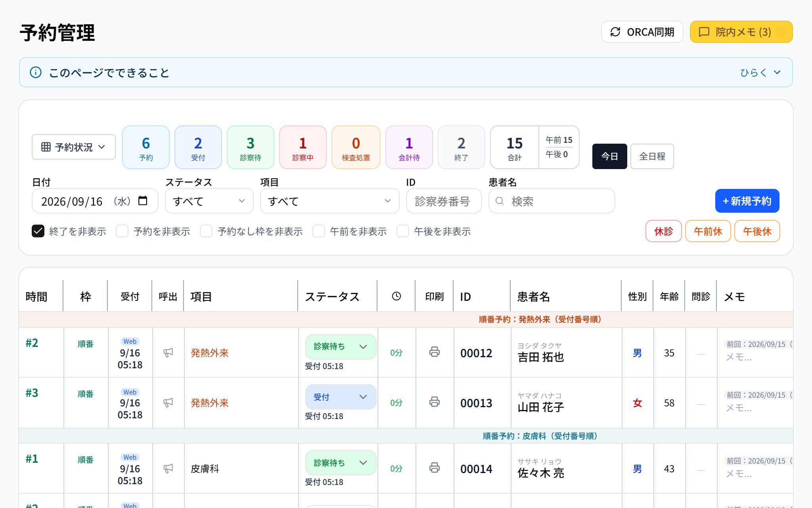This screenshot has width=812, height=508.
Task: Check 予約を非表示 checkbox
Action: 122,231
